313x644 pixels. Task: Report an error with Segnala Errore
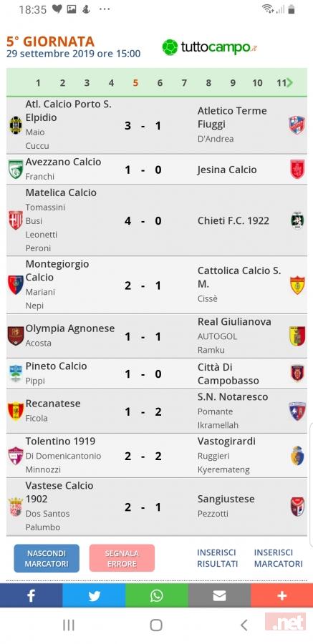click(x=122, y=559)
